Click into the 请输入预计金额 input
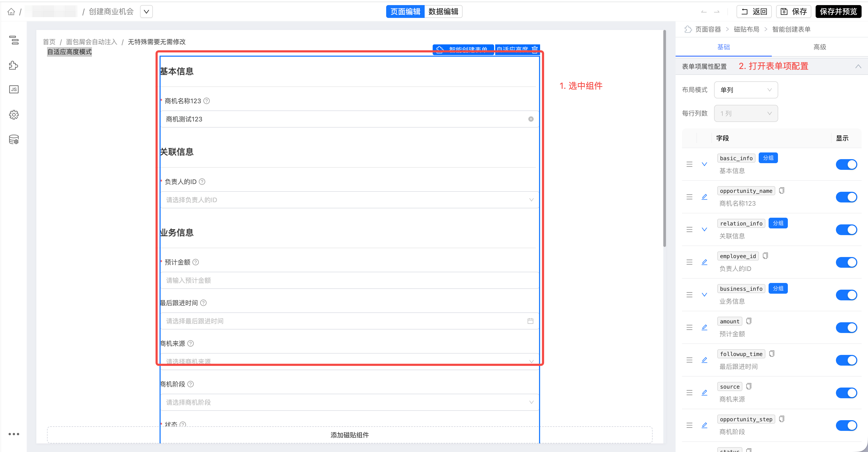This screenshot has height=452, width=868. click(350, 281)
